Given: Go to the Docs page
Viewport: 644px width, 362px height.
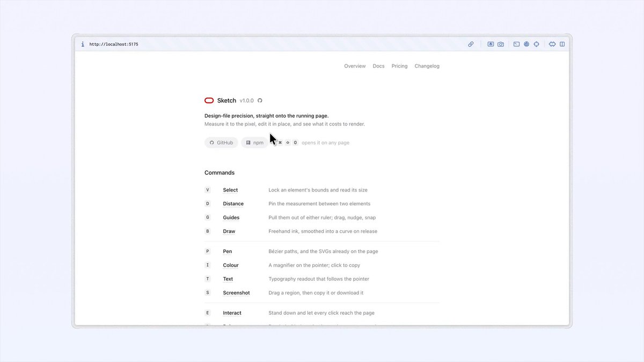Looking at the screenshot, I should point(379,66).
